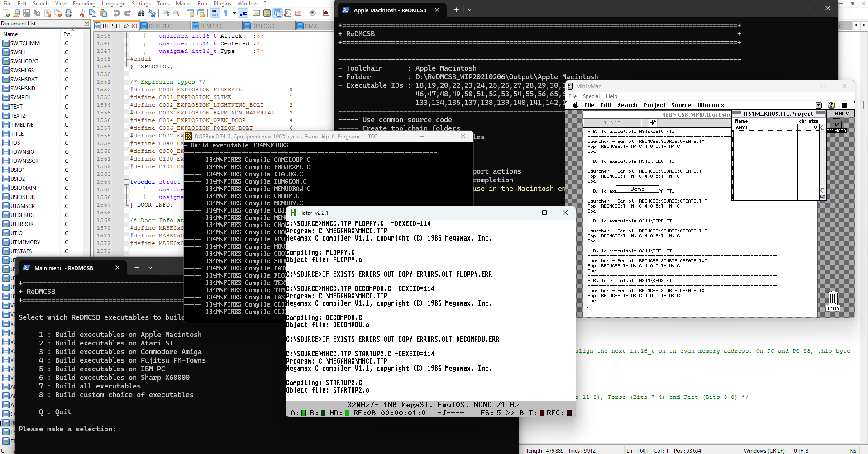Click the Close document icon in Notepad++ toolbar
This screenshot has width=868, height=454.
48,13
